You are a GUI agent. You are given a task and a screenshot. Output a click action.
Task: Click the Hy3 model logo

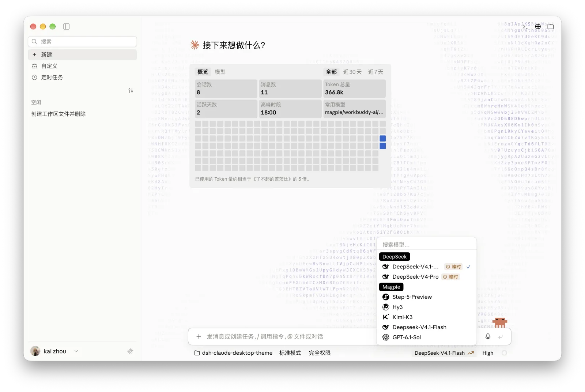[386, 307]
